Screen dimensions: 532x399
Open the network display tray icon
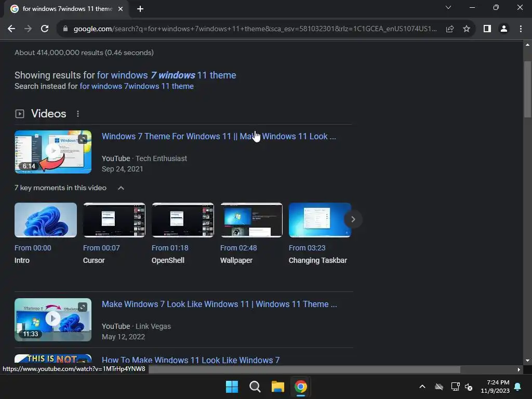point(455,387)
